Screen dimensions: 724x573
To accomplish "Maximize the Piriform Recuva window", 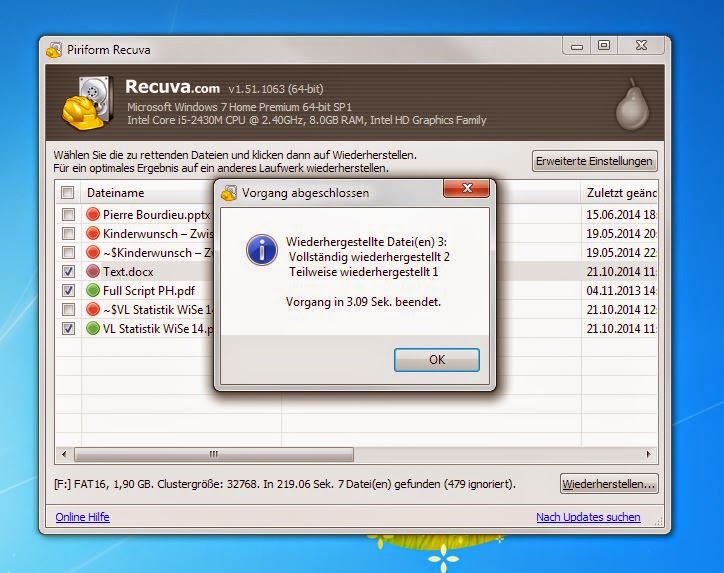I will [x=603, y=46].
